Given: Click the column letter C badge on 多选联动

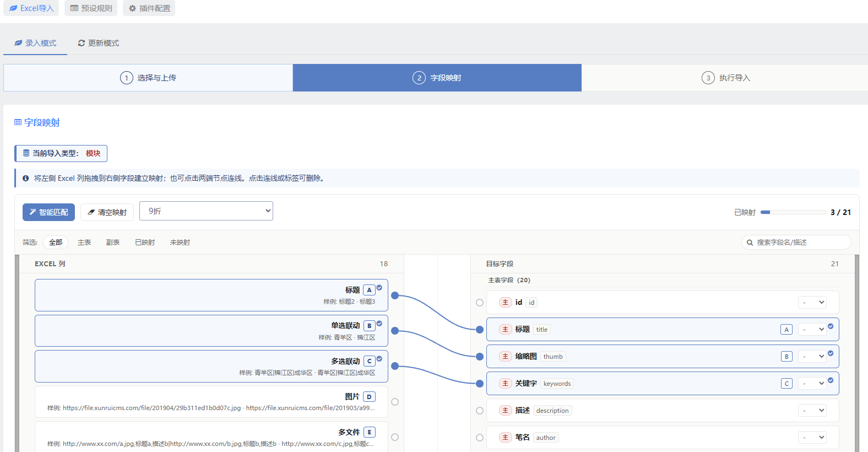Looking at the screenshot, I should (370, 361).
